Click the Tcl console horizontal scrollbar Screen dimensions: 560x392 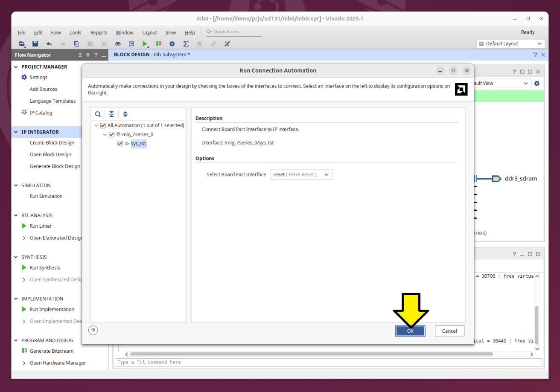pos(311,354)
